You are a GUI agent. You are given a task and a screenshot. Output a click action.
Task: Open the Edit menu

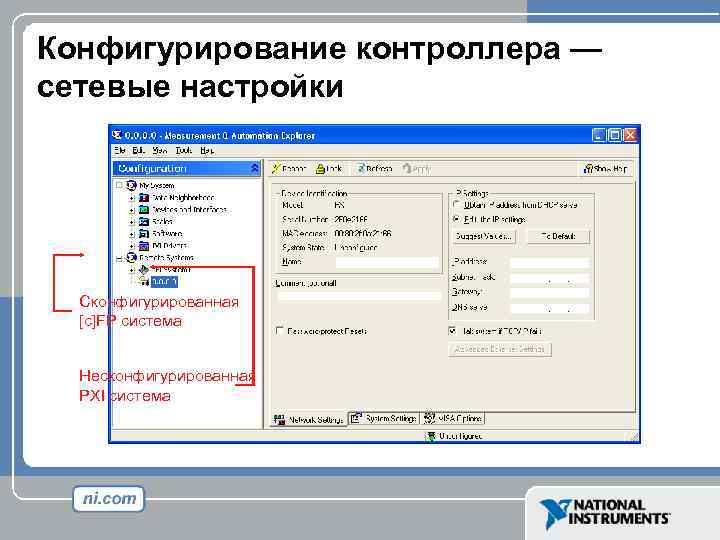point(138,150)
